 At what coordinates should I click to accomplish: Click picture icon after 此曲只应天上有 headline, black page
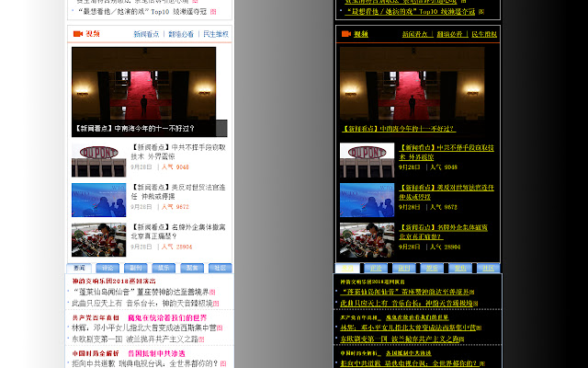[x=476, y=304]
